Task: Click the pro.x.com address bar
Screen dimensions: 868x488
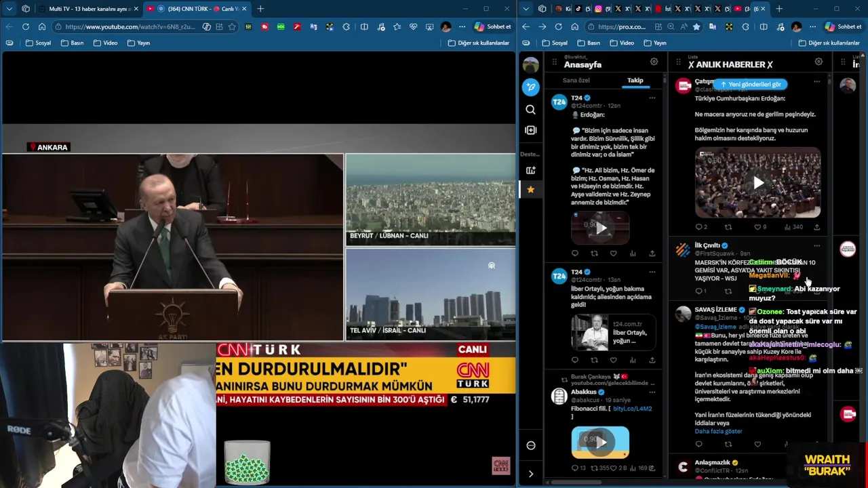Action: tap(622, 26)
